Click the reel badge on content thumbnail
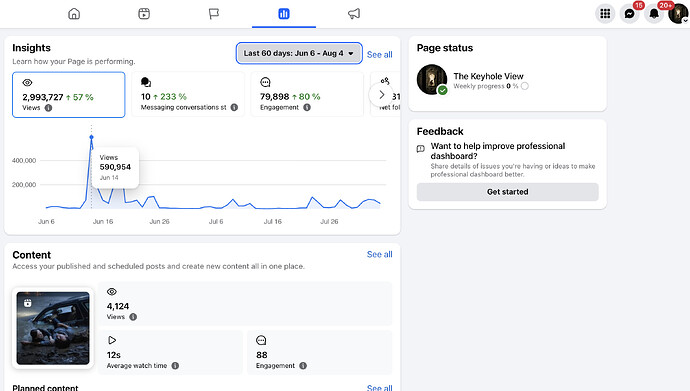 pos(28,303)
